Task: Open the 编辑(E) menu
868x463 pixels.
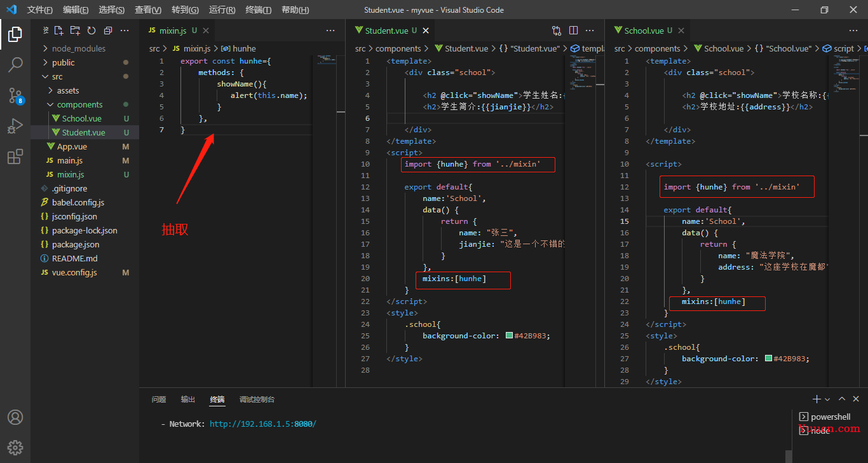Action: [x=76, y=10]
